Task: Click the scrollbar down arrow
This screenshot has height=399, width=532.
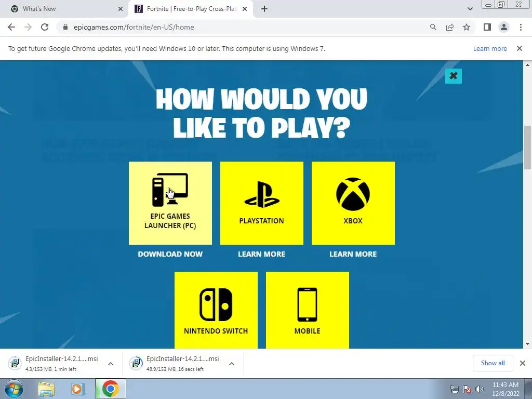Action: point(528,344)
